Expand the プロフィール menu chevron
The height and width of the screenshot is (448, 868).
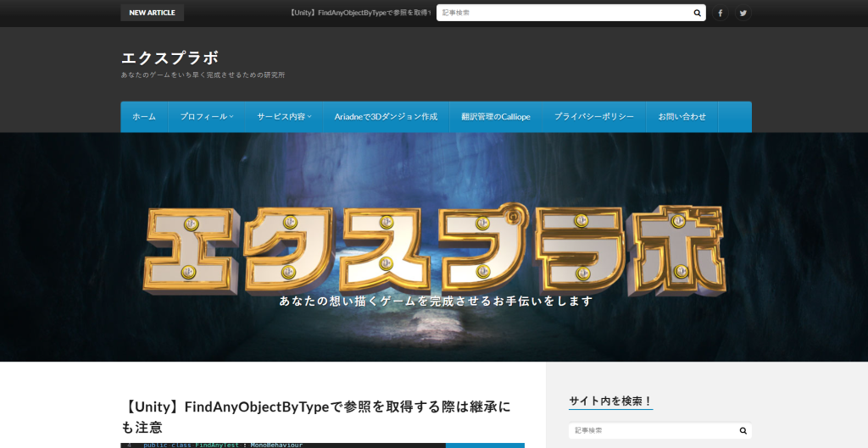click(231, 117)
